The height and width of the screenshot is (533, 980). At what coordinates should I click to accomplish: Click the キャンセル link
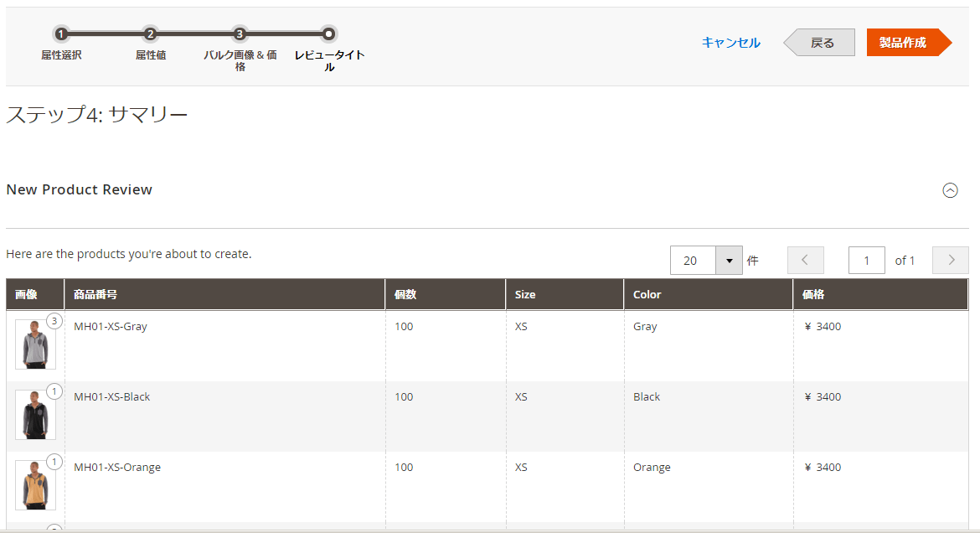(730, 43)
